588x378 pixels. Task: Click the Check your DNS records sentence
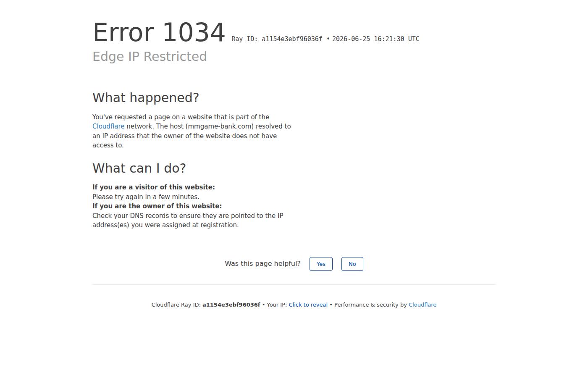[x=188, y=220]
